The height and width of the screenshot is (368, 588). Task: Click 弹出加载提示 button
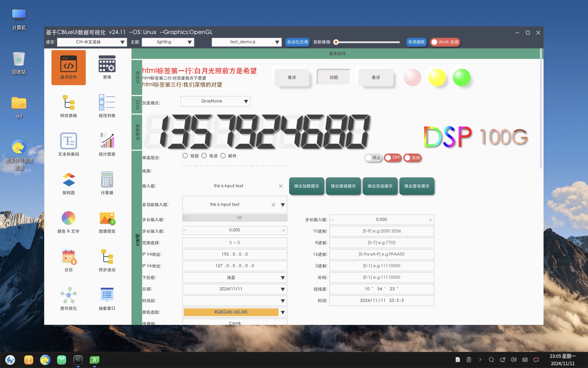click(x=306, y=186)
